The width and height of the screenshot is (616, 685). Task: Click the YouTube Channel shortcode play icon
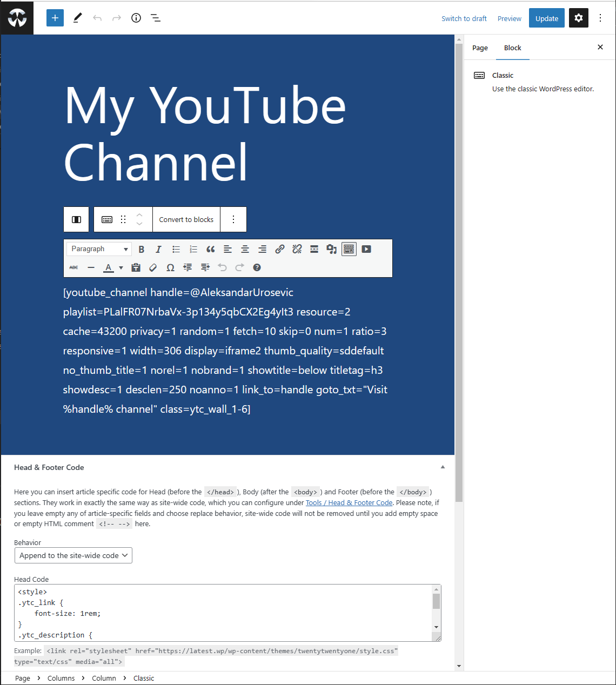click(x=366, y=249)
